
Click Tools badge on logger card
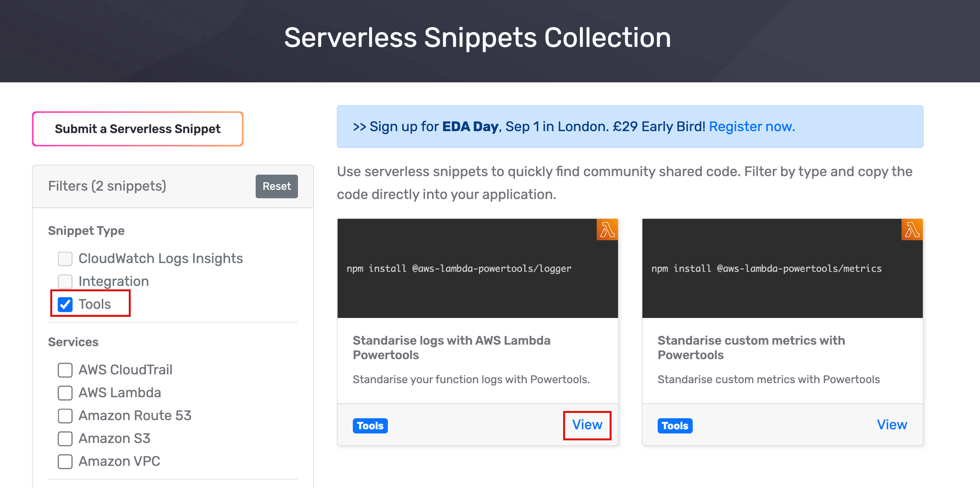click(x=370, y=425)
